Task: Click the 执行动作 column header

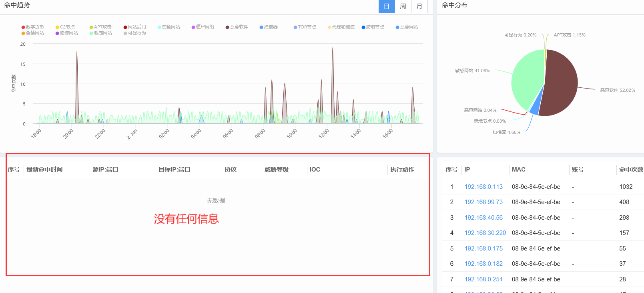Action: (402, 170)
